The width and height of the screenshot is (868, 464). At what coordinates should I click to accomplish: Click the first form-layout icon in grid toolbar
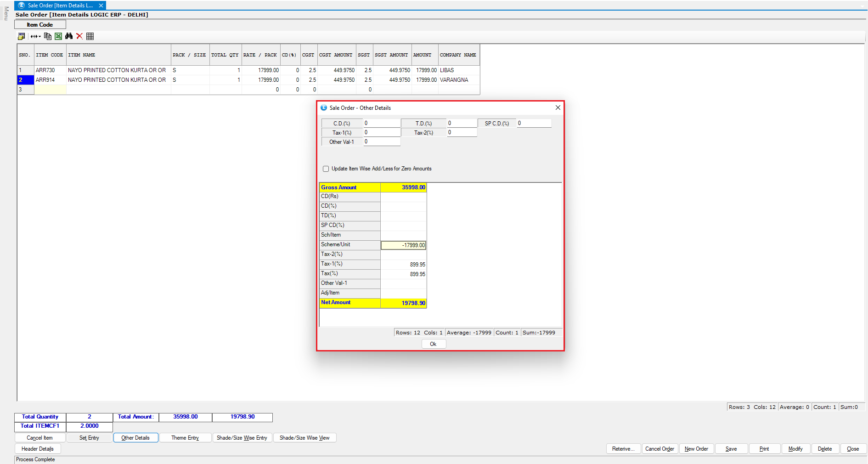pos(21,36)
